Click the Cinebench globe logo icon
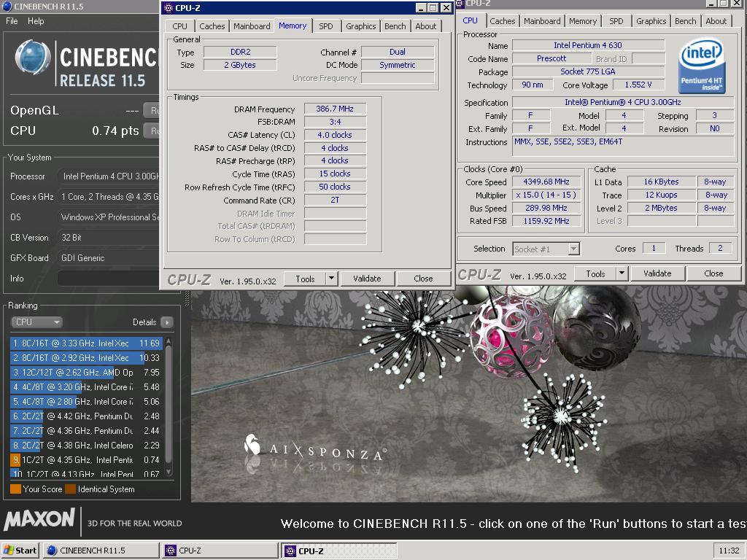Viewport: 747px width, 560px height. coord(33,58)
